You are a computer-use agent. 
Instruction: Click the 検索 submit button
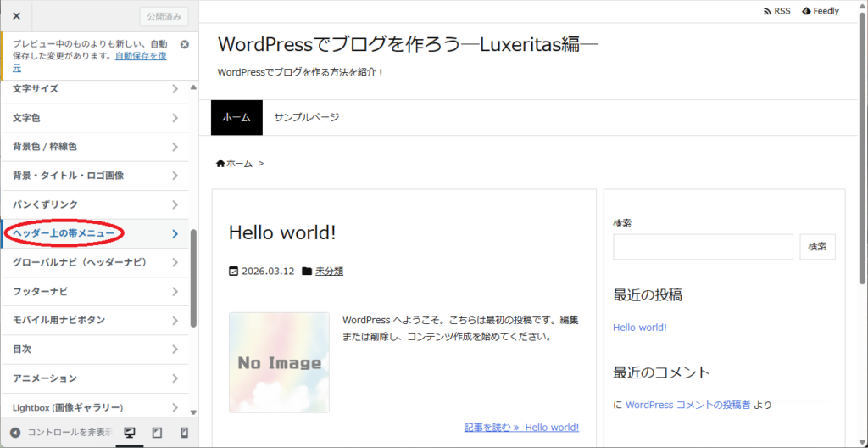(818, 247)
